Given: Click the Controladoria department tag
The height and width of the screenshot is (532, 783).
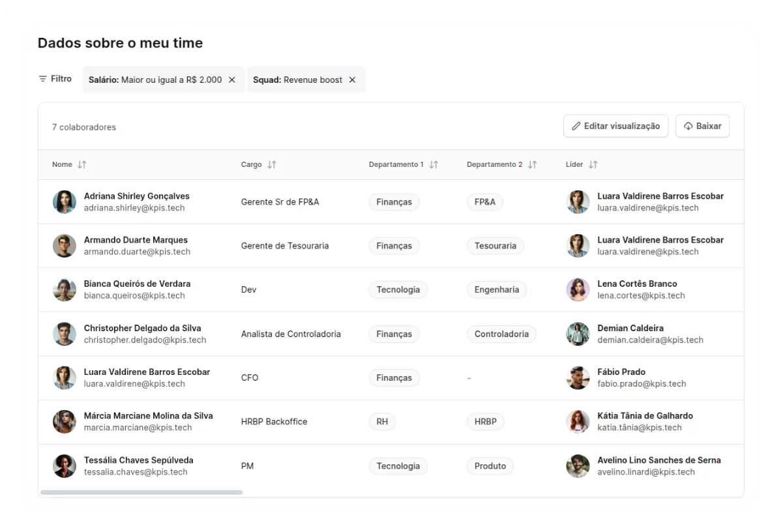Looking at the screenshot, I should [501, 334].
